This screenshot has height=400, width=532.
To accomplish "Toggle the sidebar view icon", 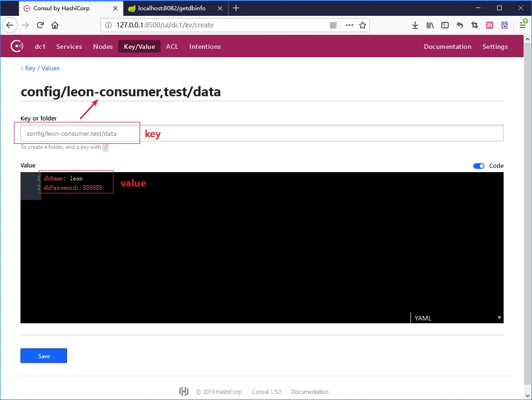I will click(x=445, y=25).
